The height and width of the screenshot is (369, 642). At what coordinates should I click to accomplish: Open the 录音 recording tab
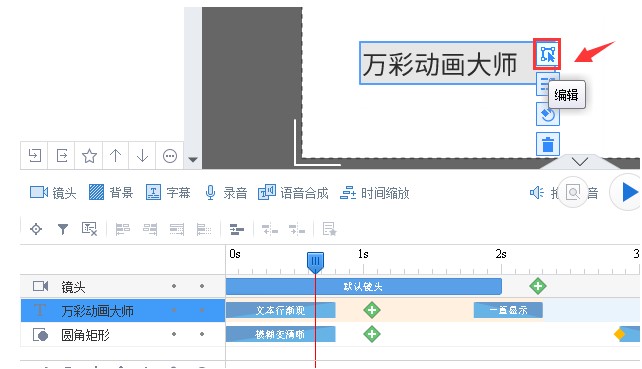pos(226,192)
